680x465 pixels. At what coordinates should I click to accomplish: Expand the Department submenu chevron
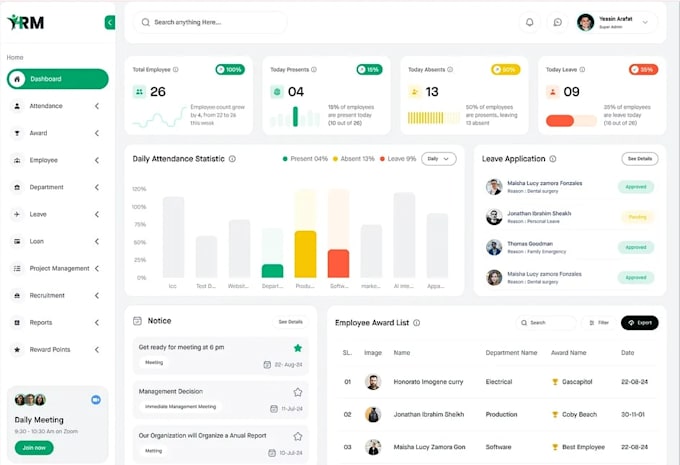coord(97,187)
